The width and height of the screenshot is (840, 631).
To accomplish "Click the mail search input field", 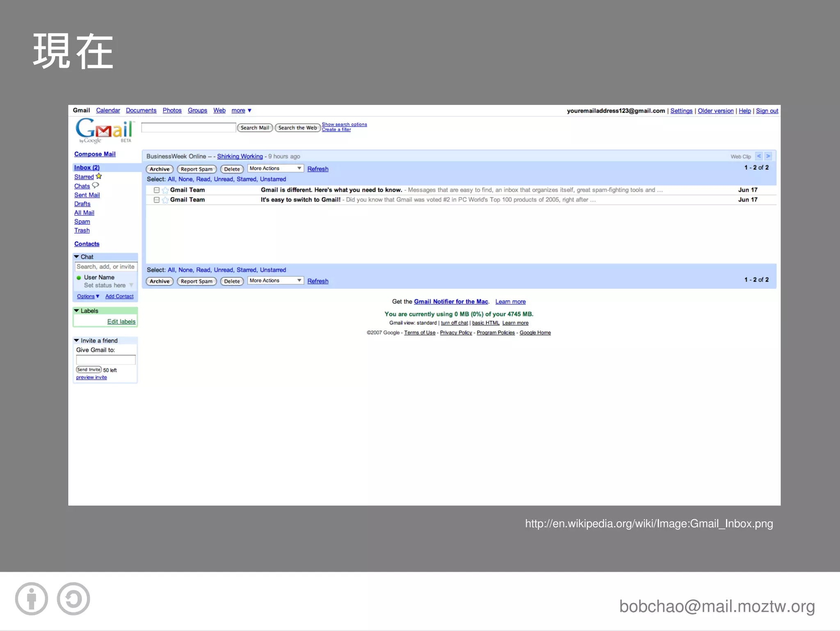I will point(188,128).
